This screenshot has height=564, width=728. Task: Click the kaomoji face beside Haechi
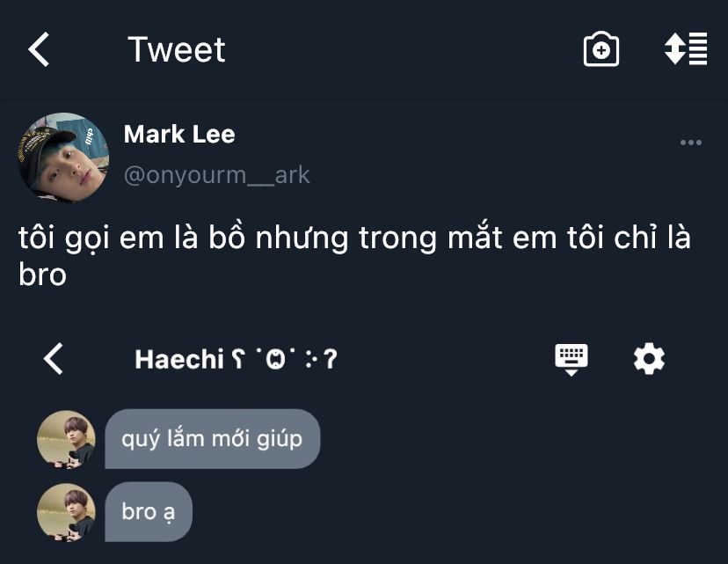click(x=285, y=359)
